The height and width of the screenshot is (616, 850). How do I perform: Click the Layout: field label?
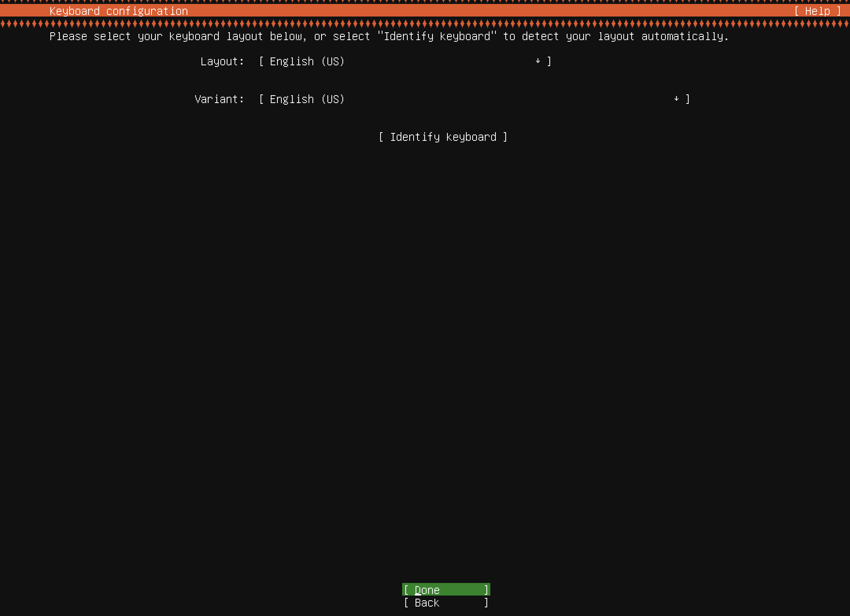click(x=222, y=61)
